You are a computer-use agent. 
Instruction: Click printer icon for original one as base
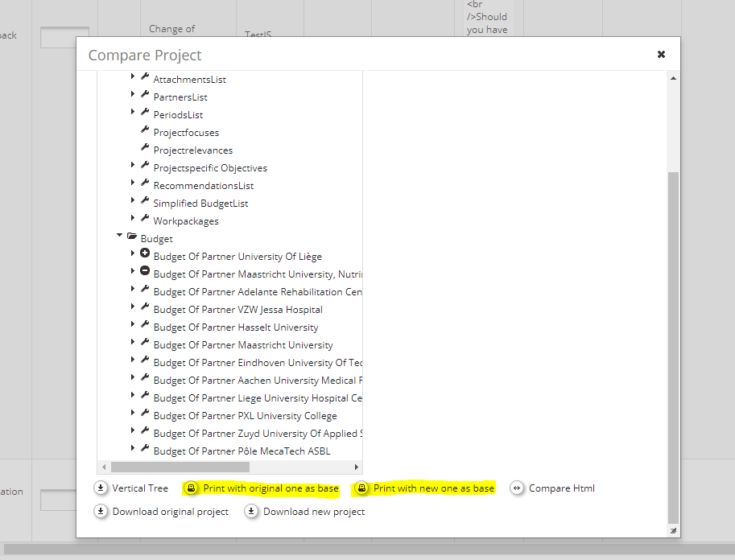tap(192, 488)
